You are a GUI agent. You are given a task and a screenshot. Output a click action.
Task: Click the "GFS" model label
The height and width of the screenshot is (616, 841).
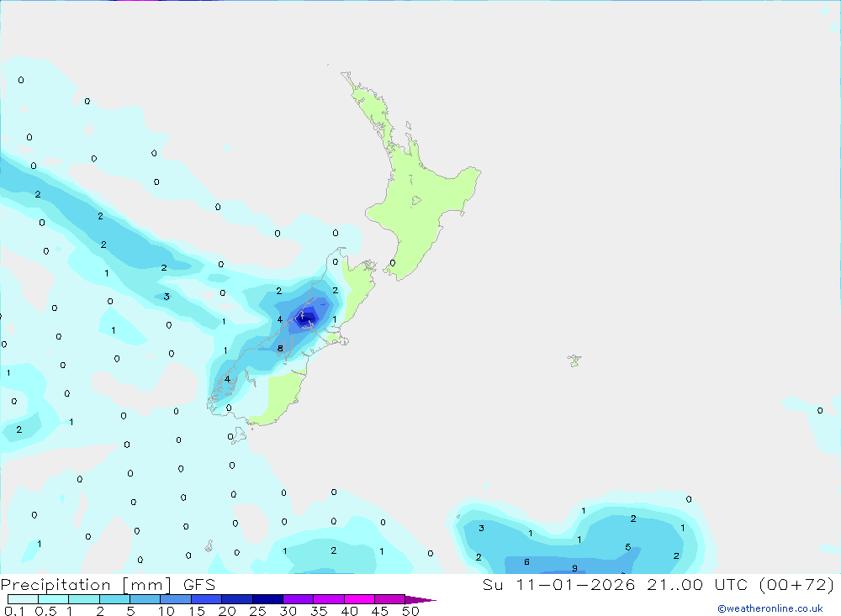(199, 585)
